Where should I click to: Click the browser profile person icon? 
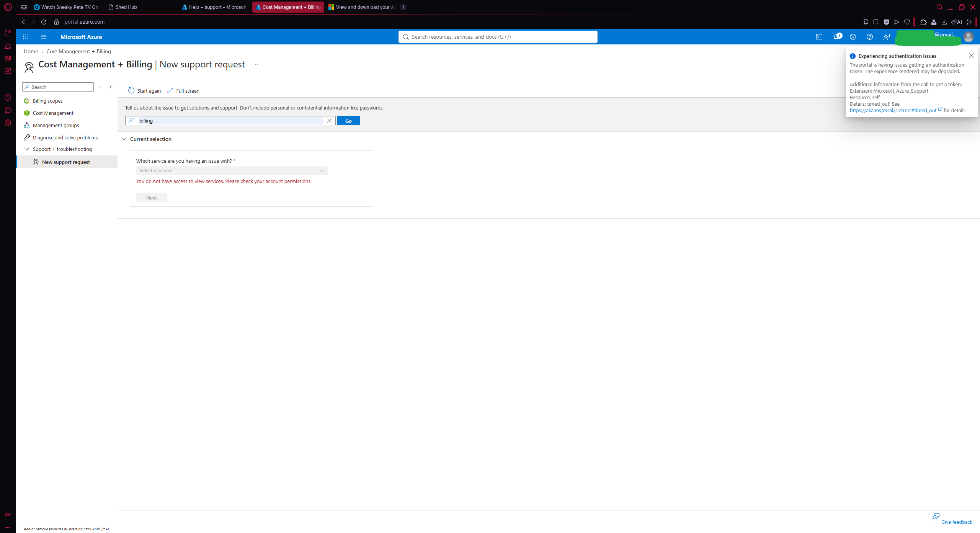(x=934, y=22)
